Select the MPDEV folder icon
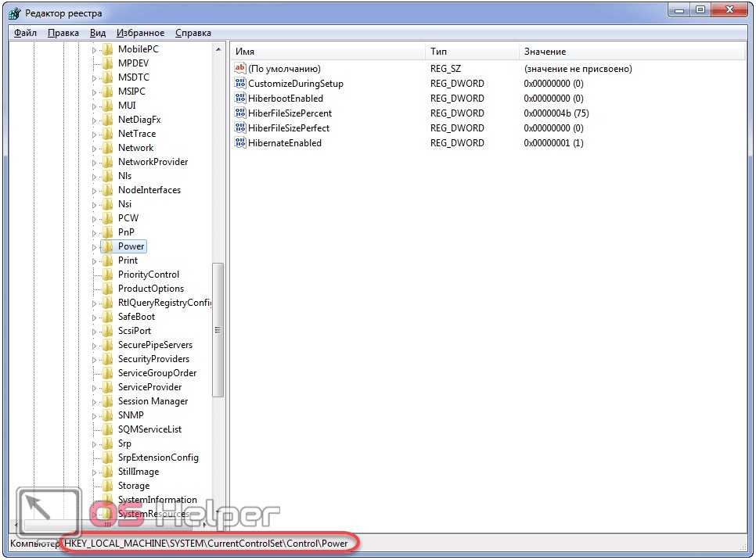The width and height of the screenshot is (756, 560). [108, 63]
